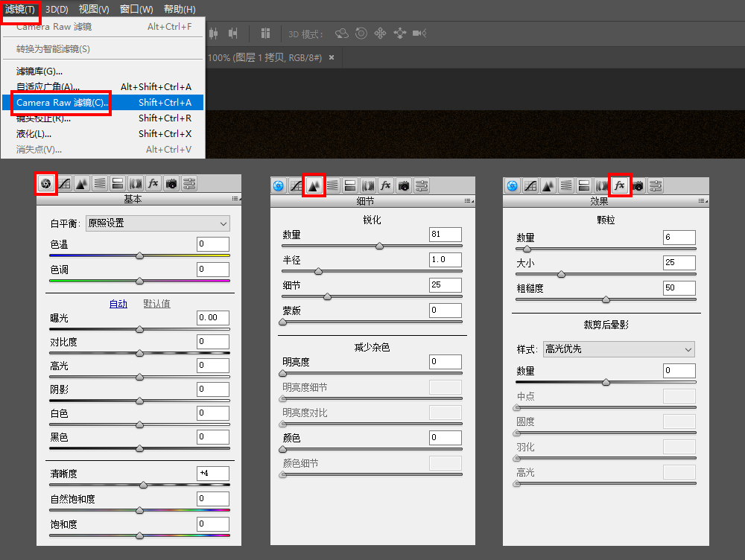Select the Detail triangles icon in the 细节 panel
Viewport: 745px width, 560px height.
[314, 185]
